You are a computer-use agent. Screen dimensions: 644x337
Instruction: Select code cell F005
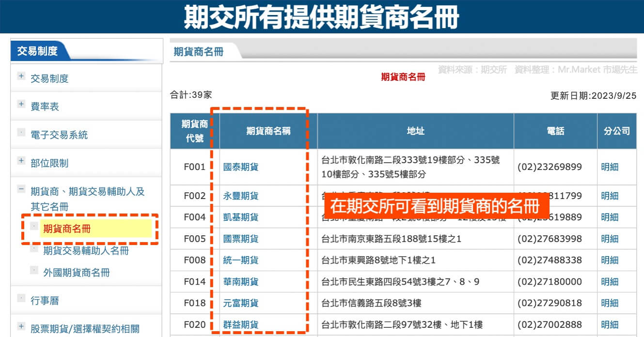195,239
